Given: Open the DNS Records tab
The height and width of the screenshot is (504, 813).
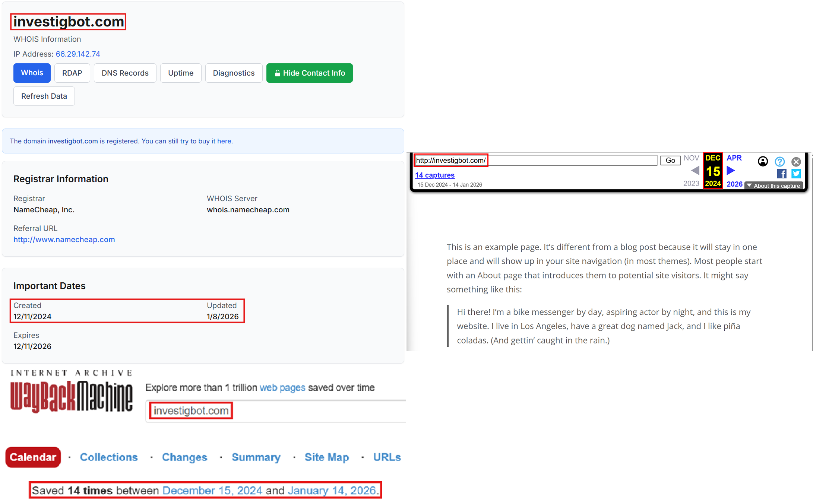Looking at the screenshot, I should pyautogui.click(x=125, y=73).
